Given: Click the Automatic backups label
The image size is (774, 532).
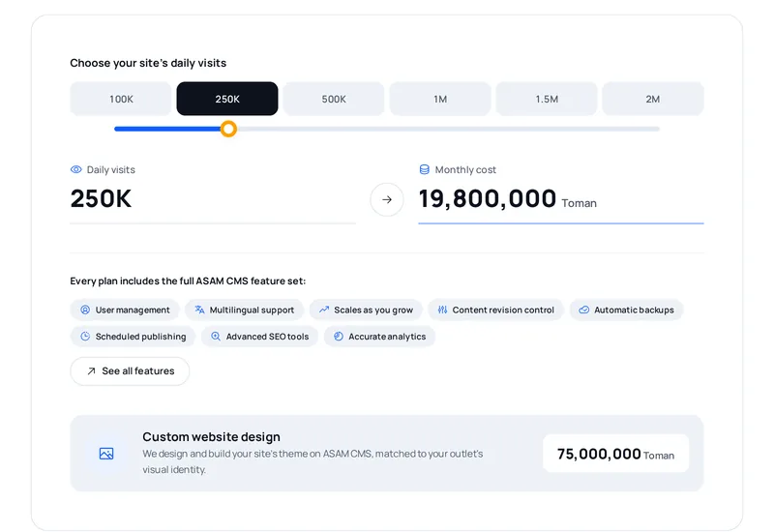Looking at the screenshot, I should coord(634,310).
